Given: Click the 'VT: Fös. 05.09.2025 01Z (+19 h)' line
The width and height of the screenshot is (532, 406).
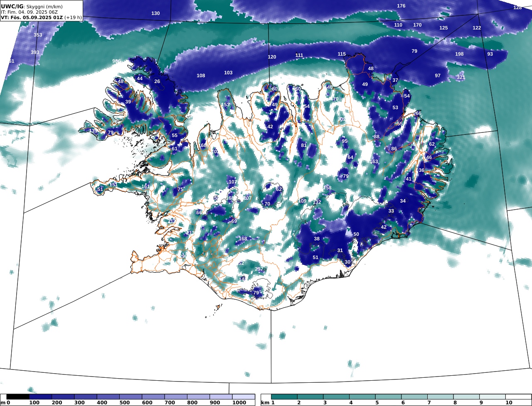Looking at the screenshot, I should coord(41,17).
